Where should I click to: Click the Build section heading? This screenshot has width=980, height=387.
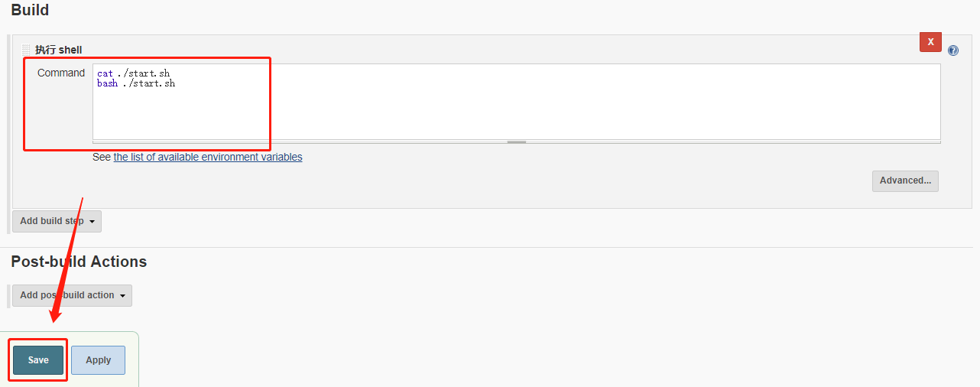point(30,10)
